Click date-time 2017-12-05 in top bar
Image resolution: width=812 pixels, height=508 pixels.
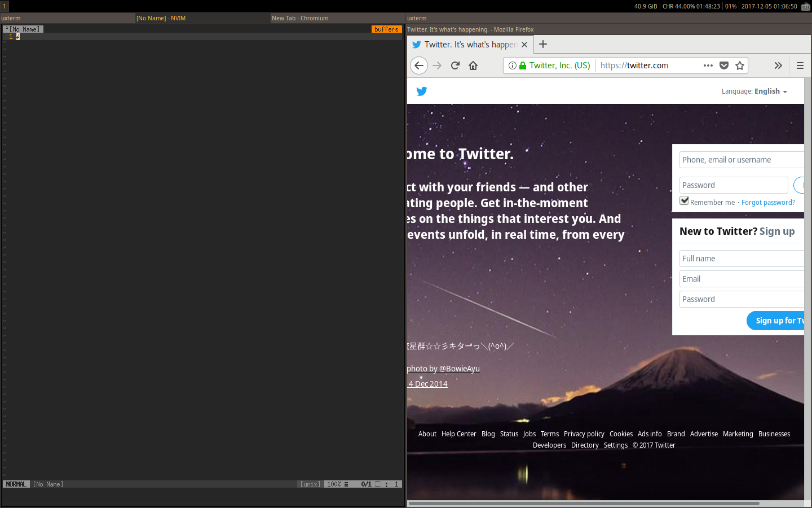click(x=769, y=6)
